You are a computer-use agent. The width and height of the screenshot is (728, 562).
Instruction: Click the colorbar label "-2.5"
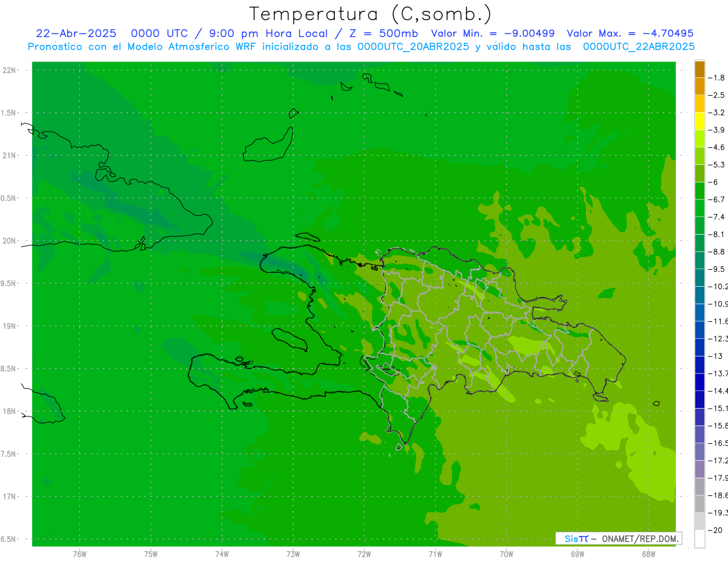click(716, 95)
